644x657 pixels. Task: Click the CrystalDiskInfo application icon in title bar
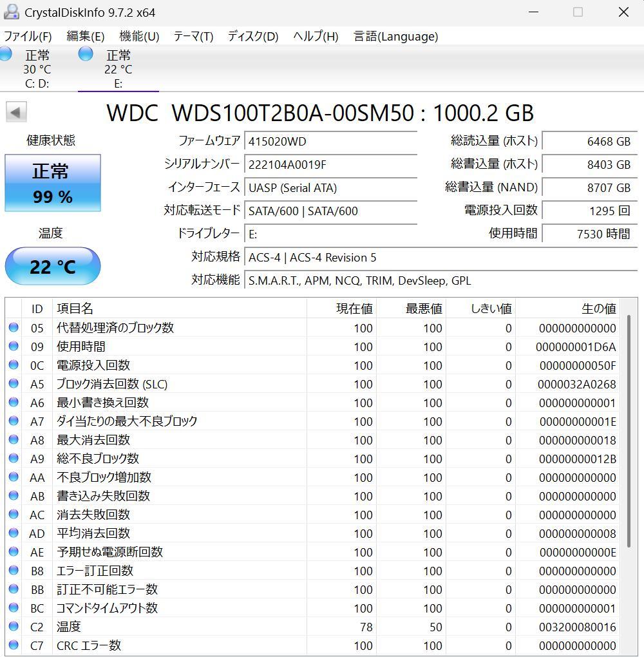point(14,12)
